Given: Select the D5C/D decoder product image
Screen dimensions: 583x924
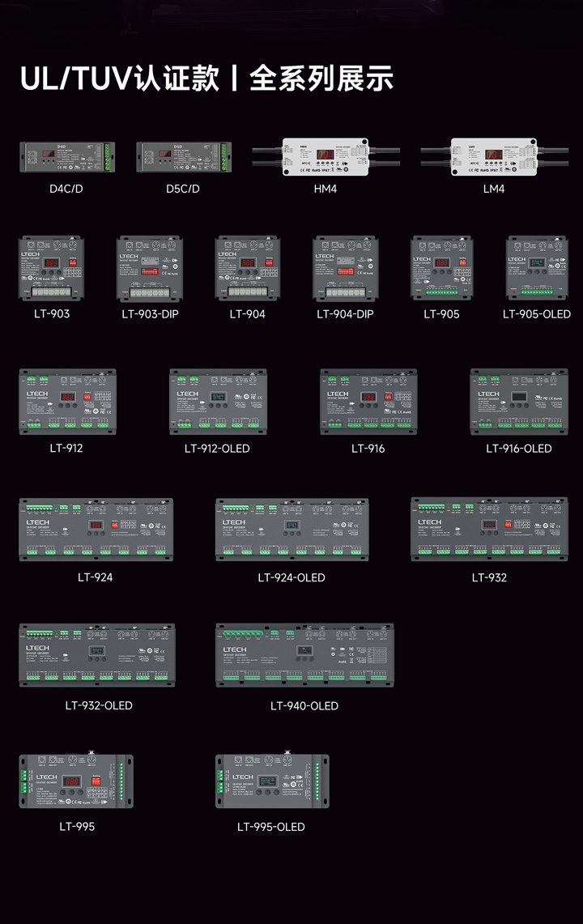Looking at the screenshot, I should point(183,156).
